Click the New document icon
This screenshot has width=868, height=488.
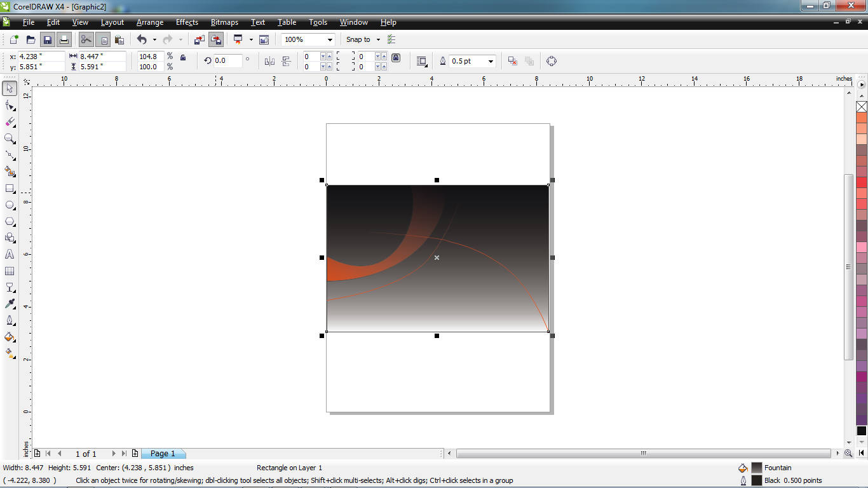click(x=14, y=39)
